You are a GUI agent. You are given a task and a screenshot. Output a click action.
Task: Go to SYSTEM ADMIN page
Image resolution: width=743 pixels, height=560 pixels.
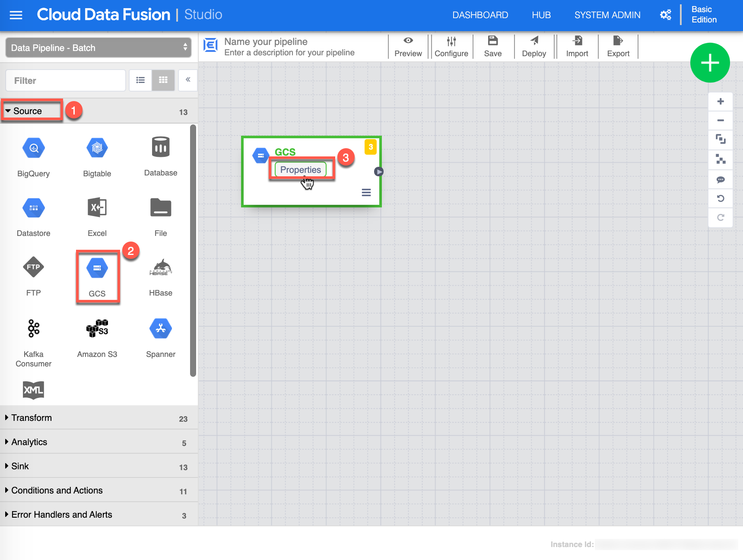pyautogui.click(x=607, y=15)
